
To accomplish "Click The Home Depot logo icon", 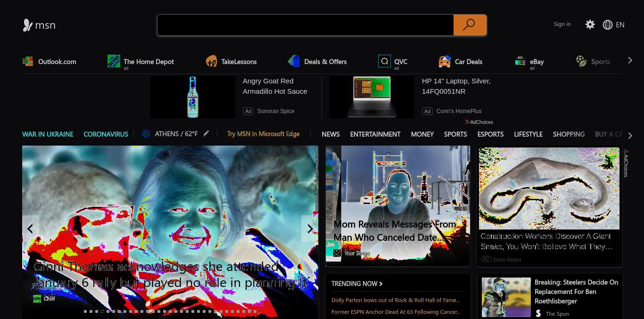I will (114, 61).
